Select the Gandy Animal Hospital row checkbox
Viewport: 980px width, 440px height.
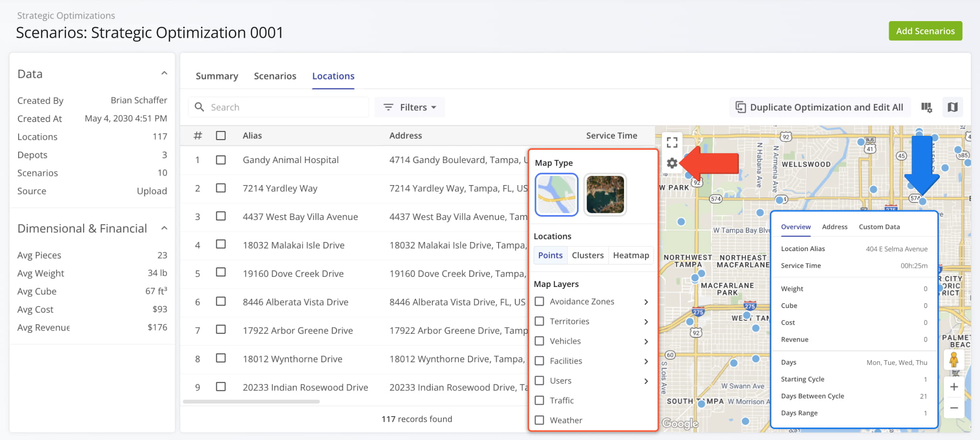(x=221, y=160)
